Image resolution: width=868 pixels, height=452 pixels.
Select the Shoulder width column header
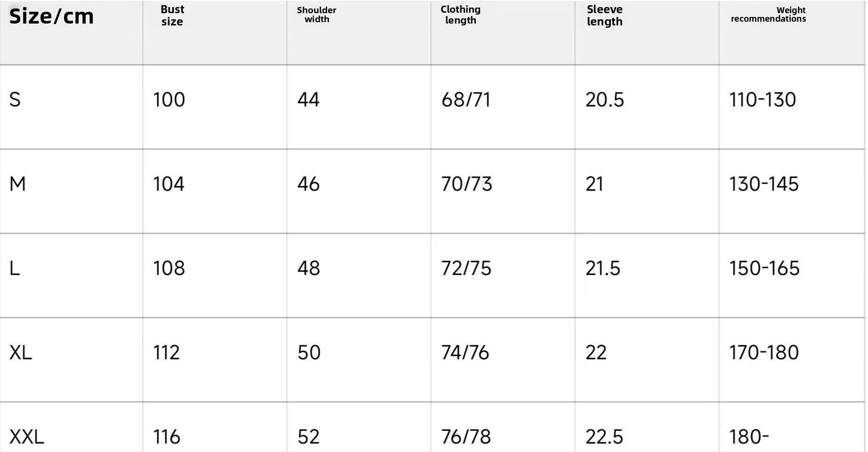316,15
